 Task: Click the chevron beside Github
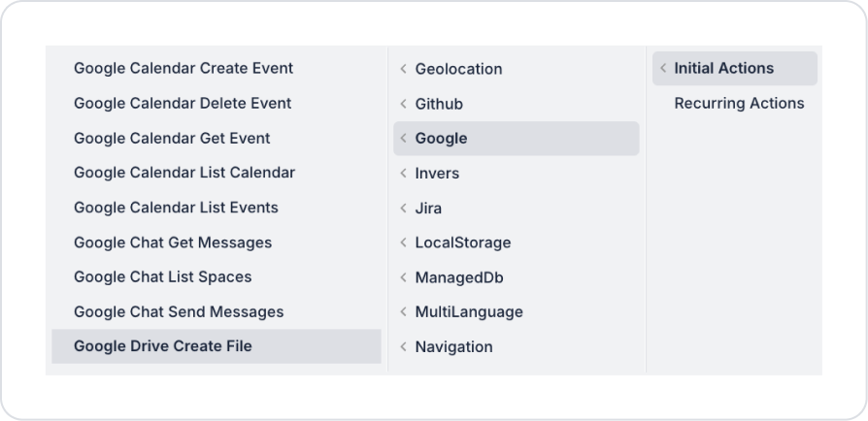click(x=404, y=104)
